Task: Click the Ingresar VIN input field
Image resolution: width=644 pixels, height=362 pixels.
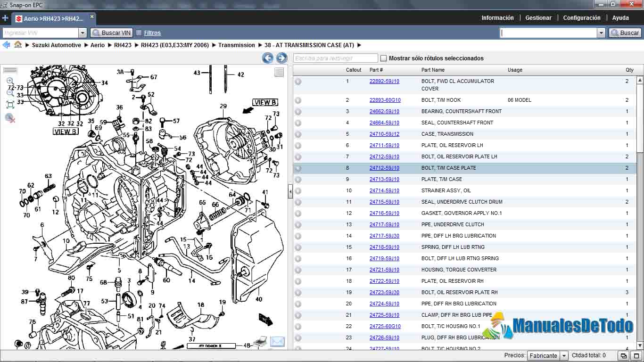Action: [x=41, y=33]
